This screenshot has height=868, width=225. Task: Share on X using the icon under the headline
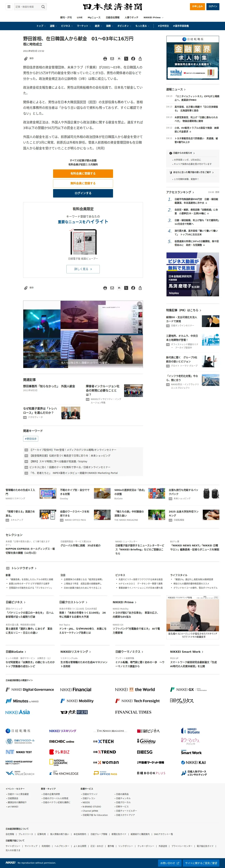[x=126, y=59]
